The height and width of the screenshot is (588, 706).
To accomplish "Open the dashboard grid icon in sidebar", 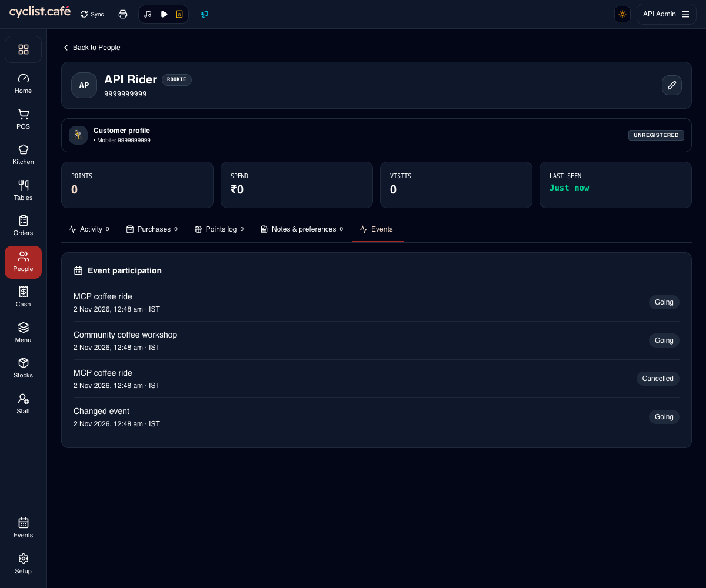I will click(x=23, y=49).
